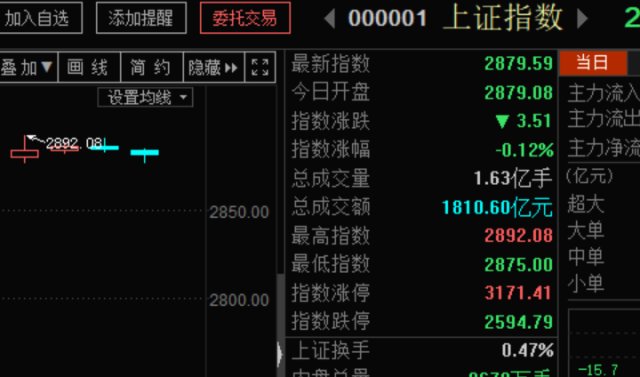Open the 叠加 overlay dropdown
Viewport: 640px width, 377px height.
coord(28,67)
